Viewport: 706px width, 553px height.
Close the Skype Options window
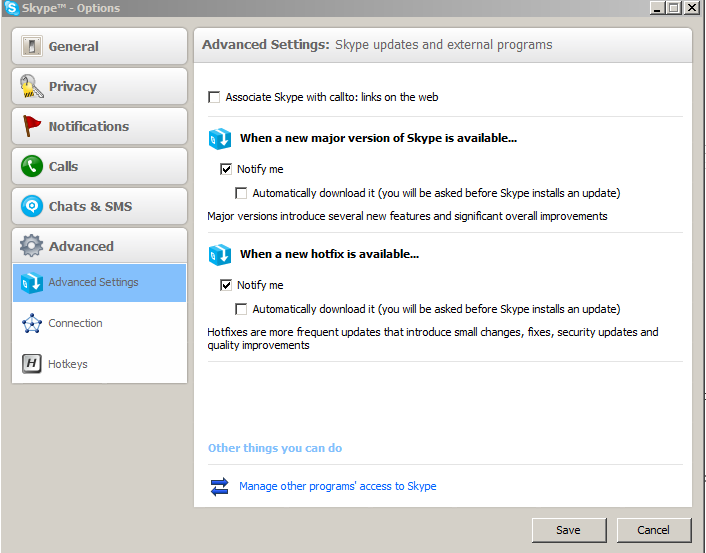tap(691, 8)
